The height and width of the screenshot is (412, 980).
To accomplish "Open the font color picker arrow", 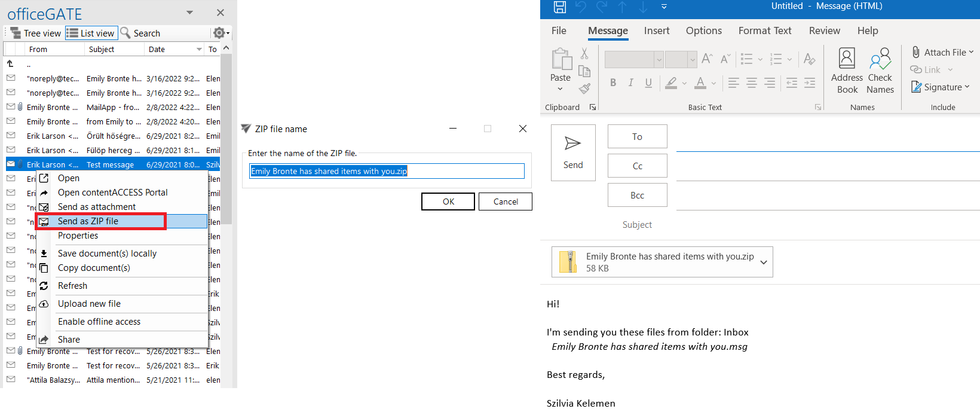I will tap(713, 84).
